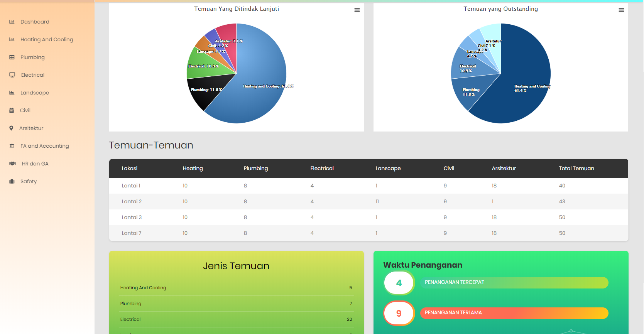Click the Total Temuan column header

pos(576,169)
